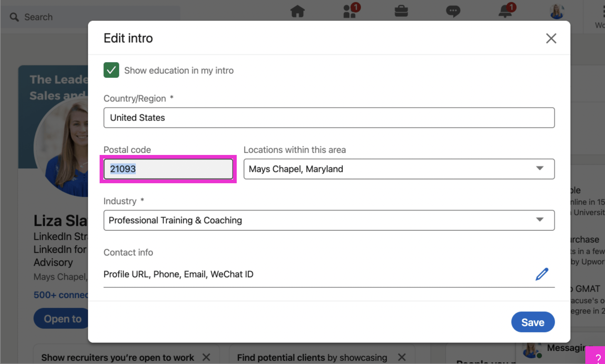The height and width of the screenshot is (364, 605).
Task: Dismiss Show recruiters you're open to work card
Action: 206,357
